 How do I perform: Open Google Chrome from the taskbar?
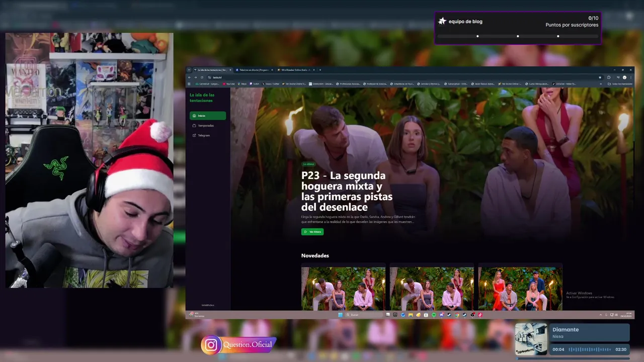tap(457, 315)
